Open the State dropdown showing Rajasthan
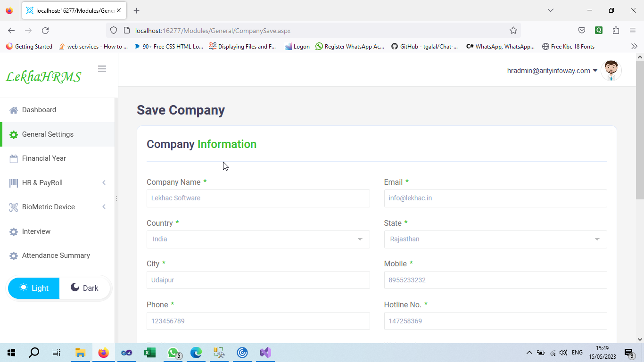The height and width of the screenshot is (362, 644). tap(495, 239)
